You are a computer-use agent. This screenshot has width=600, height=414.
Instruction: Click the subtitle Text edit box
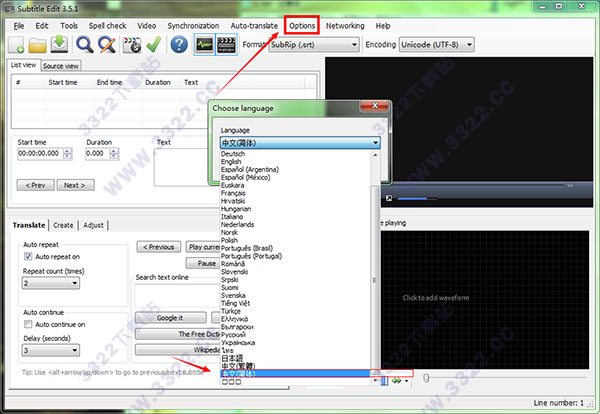[182, 167]
